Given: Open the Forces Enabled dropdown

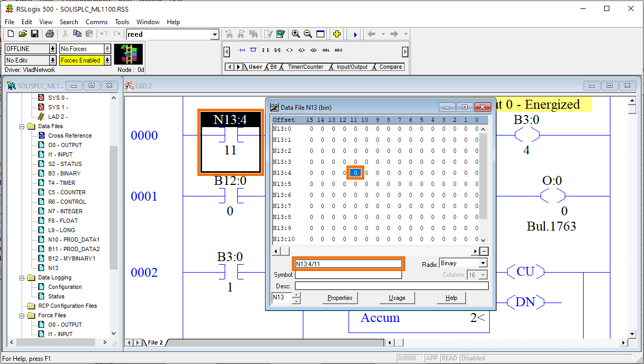Looking at the screenshot, I should click(107, 60).
